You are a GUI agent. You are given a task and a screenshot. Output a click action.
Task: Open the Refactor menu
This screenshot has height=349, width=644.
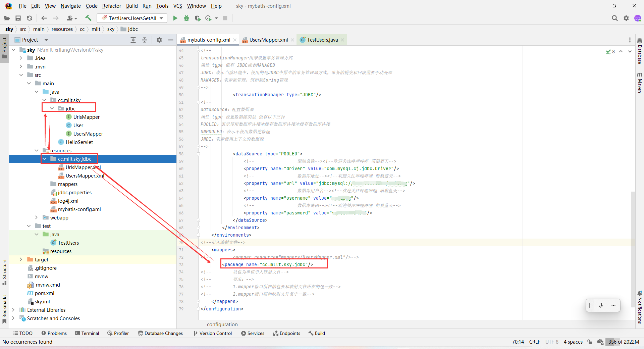[x=112, y=6]
